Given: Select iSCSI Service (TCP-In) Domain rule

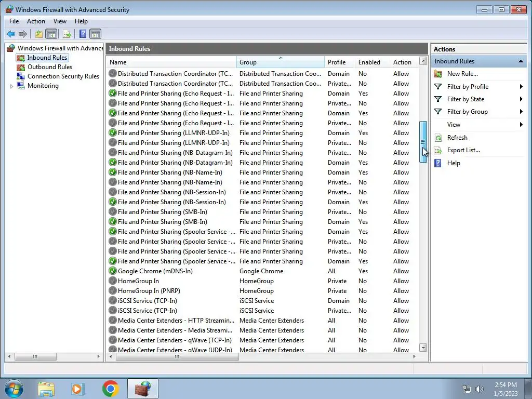Looking at the screenshot, I should pos(263,301).
